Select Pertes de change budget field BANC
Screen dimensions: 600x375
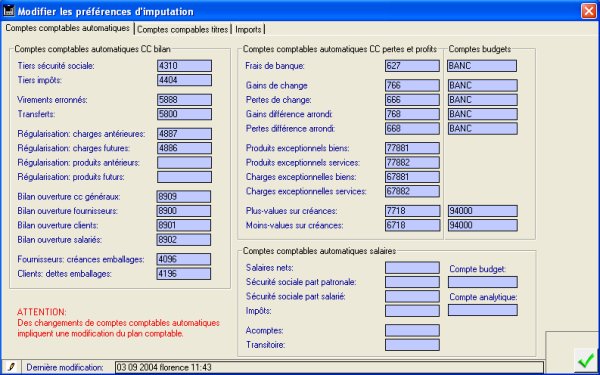[483, 100]
